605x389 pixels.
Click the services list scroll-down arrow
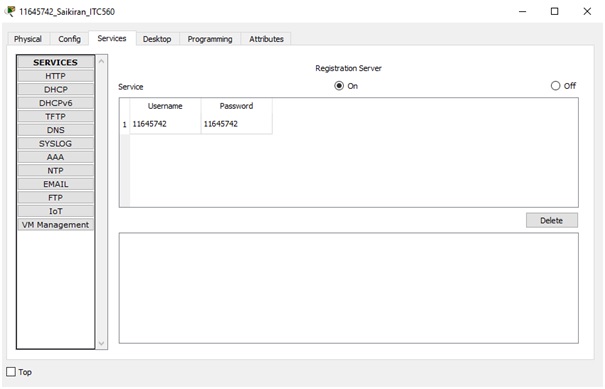point(101,343)
